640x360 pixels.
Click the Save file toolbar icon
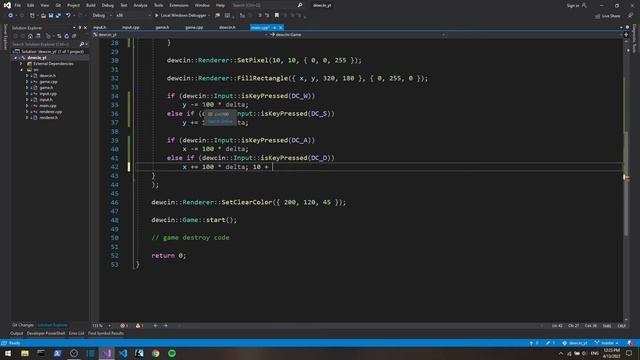(x=51, y=16)
